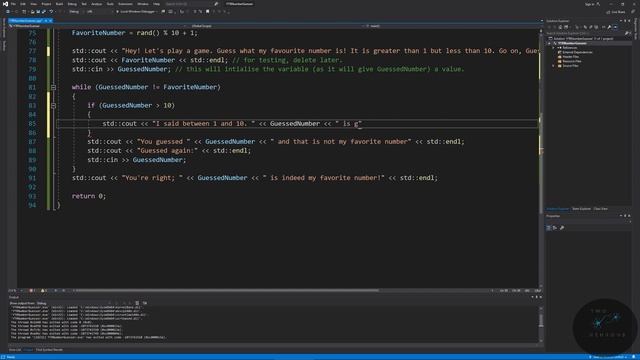The image size is (640, 360).
Task: Open the Edit menu
Action: [x=23, y=4]
